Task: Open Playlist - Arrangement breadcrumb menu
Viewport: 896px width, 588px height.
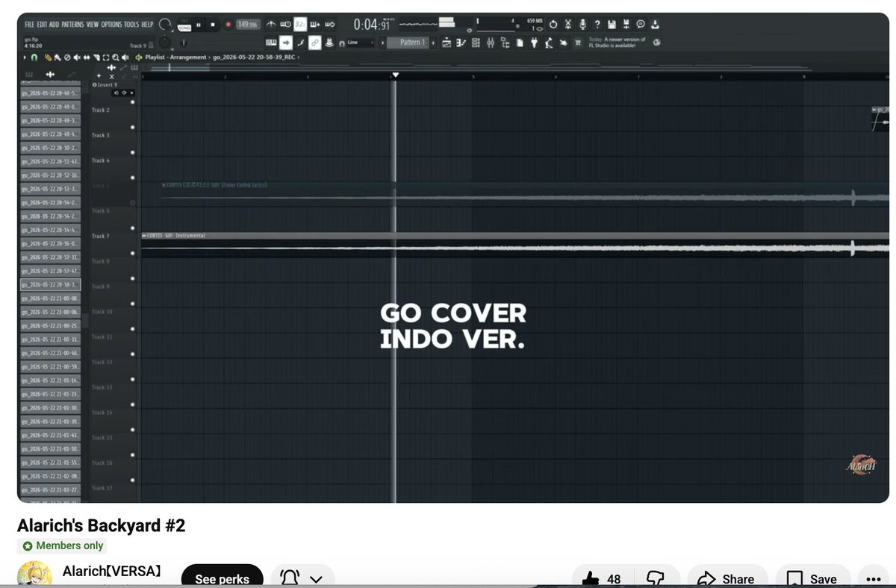Action: pos(175,57)
